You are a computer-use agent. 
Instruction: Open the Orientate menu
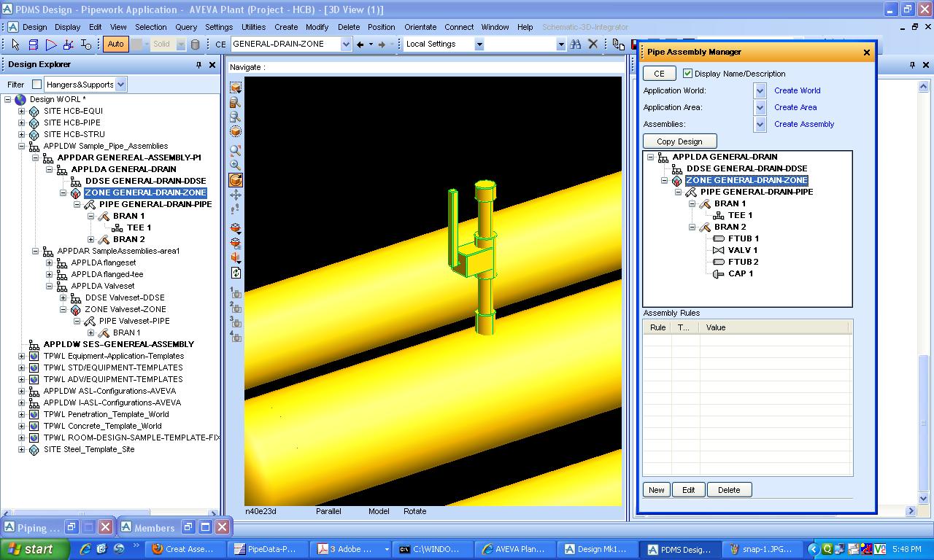coord(420,27)
